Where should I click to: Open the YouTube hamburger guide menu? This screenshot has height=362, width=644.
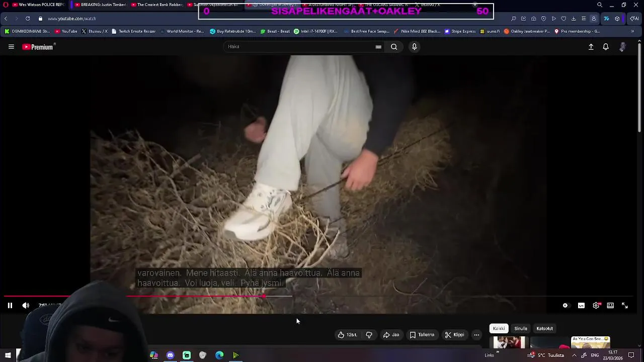pyautogui.click(x=11, y=47)
